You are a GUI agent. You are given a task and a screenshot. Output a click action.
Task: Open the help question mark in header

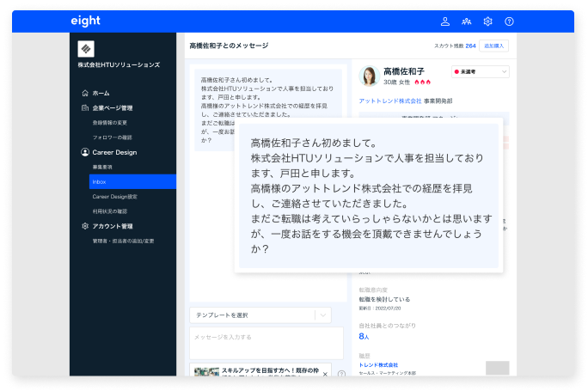tap(509, 21)
